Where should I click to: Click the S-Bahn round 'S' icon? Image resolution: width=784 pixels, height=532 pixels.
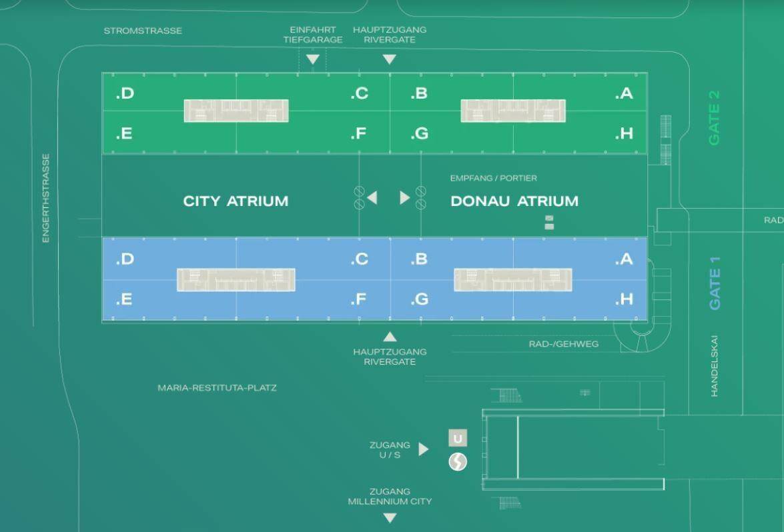click(458, 461)
